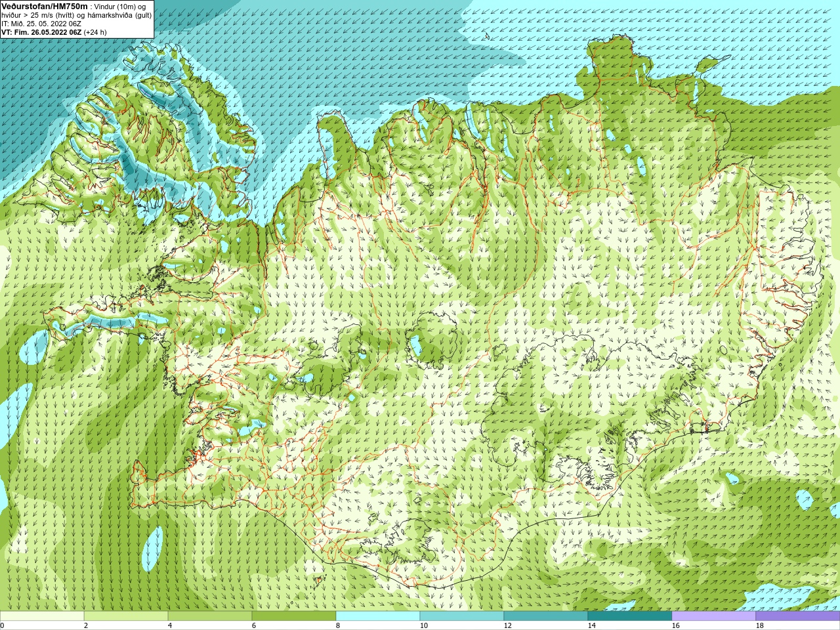Click the "IT: Mið. 25. 05. 2022 06Z" line
Viewport: 840px width, 630px height.
click(x=41, y=24)
